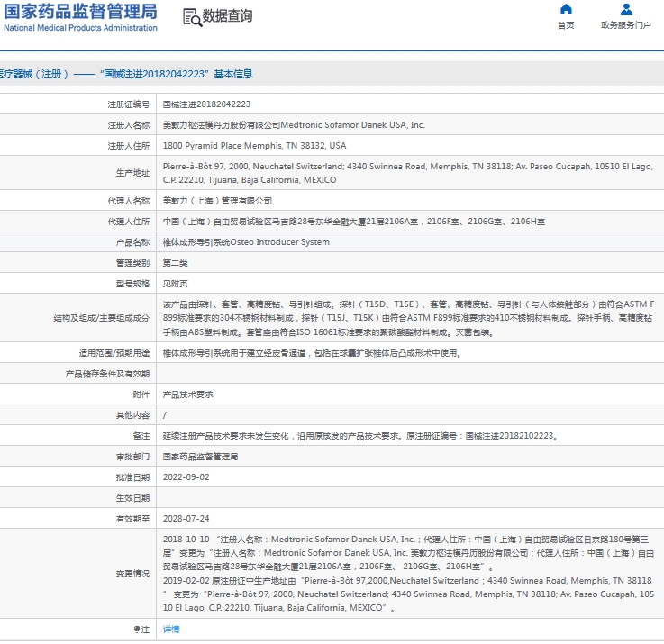The height and width of the screenshot is (644, 664).
Task: Click the 其他内容 slash value
Action: [x=165, y=415]
